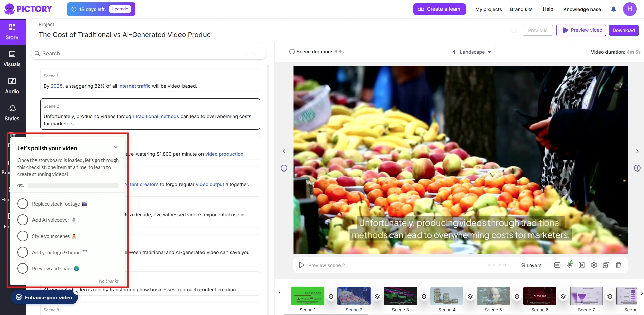This screenshot has width=644, height=315.
Task: Select the Scene 5 thumbnail
Action: pyautogui.click(x=494, y=296)
